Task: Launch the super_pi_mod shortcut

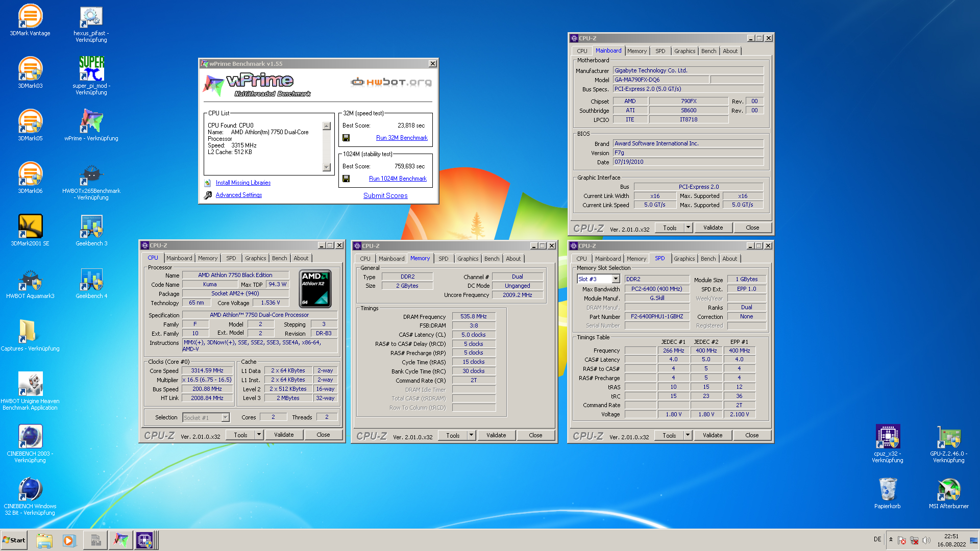Action: tap(91, 76)
